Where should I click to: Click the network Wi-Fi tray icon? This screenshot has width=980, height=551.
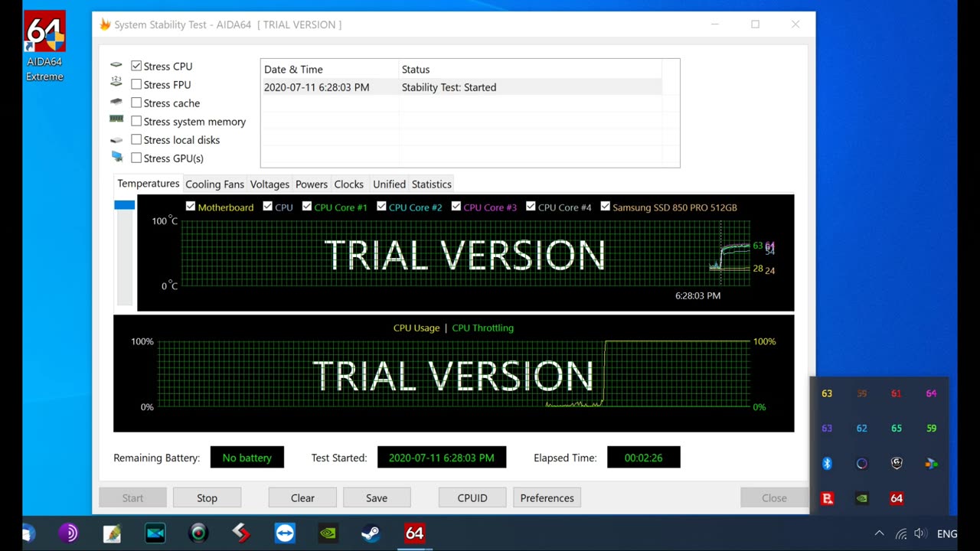[x=901, y=533]
